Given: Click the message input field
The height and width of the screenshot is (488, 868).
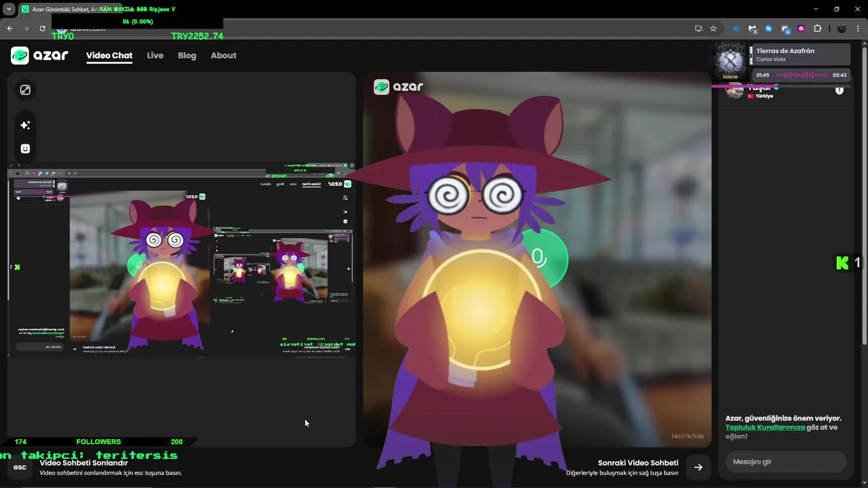Looking at the screenshot, I should (785, 462).
